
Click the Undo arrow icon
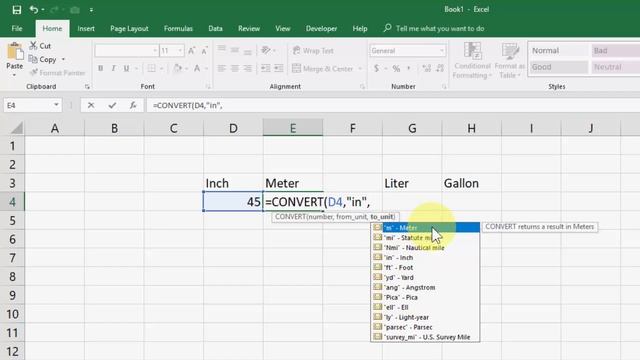coord(33,9)
